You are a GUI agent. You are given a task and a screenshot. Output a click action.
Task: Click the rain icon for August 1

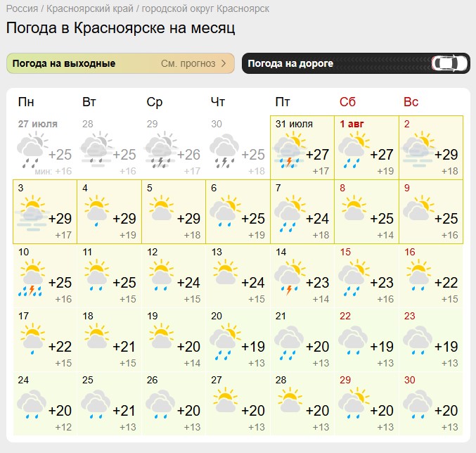pos(354,151)
